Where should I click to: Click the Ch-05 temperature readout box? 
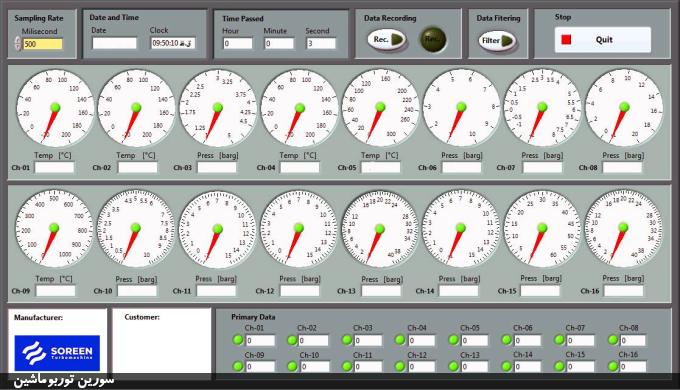click(x=381, y=167)
